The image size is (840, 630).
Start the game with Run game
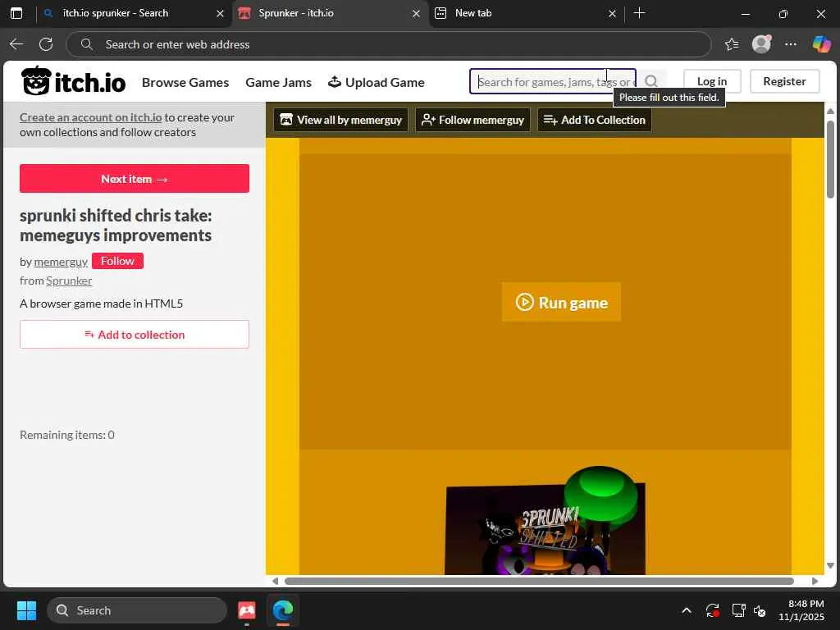[x=561, y=302]
